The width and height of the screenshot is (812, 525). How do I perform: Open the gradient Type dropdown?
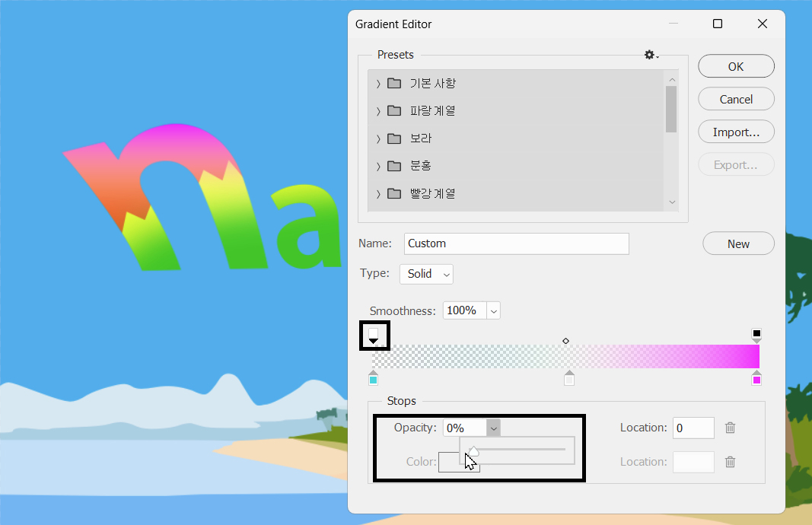(426, 274)
